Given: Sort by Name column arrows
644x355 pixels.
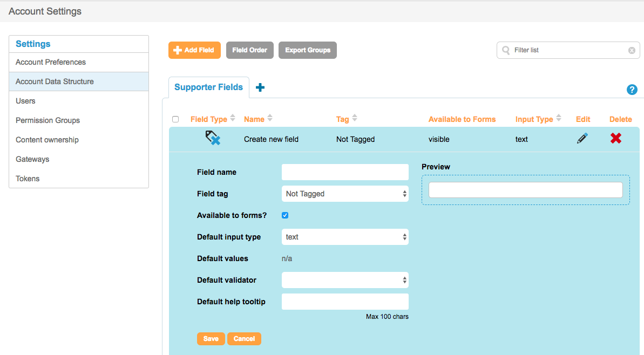Looking at the screenshot, I should [270, 119].
